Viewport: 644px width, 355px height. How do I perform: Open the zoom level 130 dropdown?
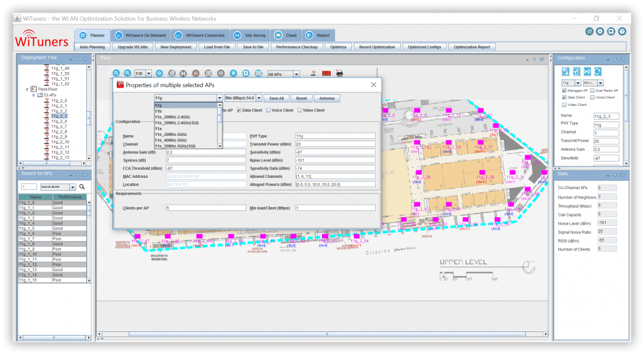(x=149, y=74)
